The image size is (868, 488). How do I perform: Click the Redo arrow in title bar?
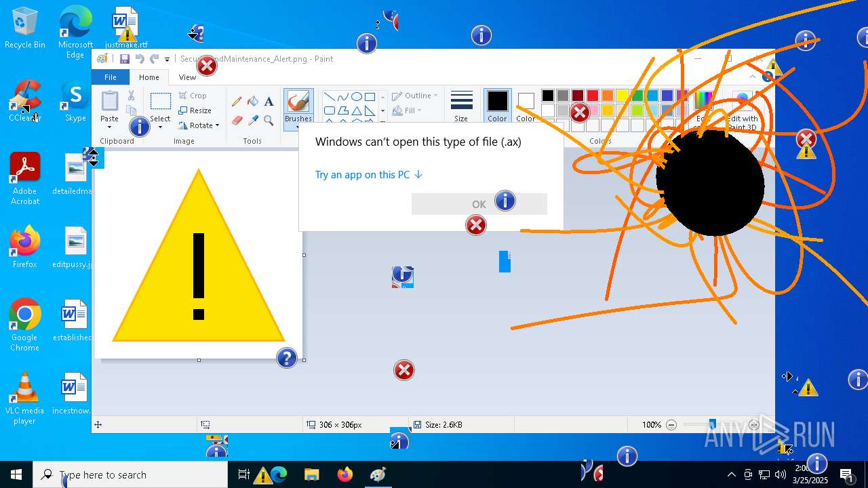(155, 59)
